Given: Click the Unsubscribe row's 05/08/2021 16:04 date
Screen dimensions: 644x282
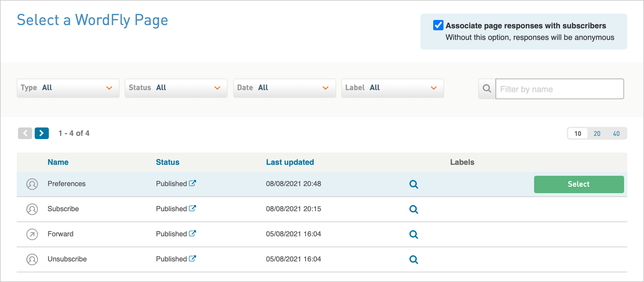Looking at the screenshot, I should (x=293, y=259).
